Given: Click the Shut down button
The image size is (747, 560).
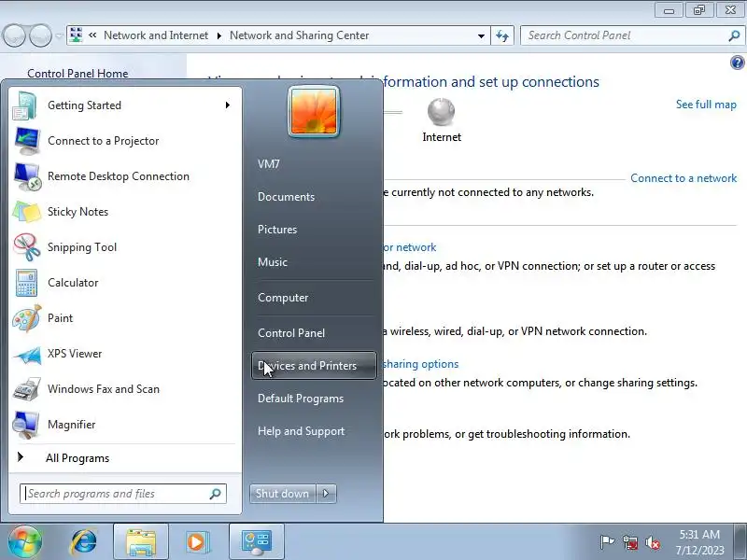Looking at the screenshot, I should coord(283,494).
